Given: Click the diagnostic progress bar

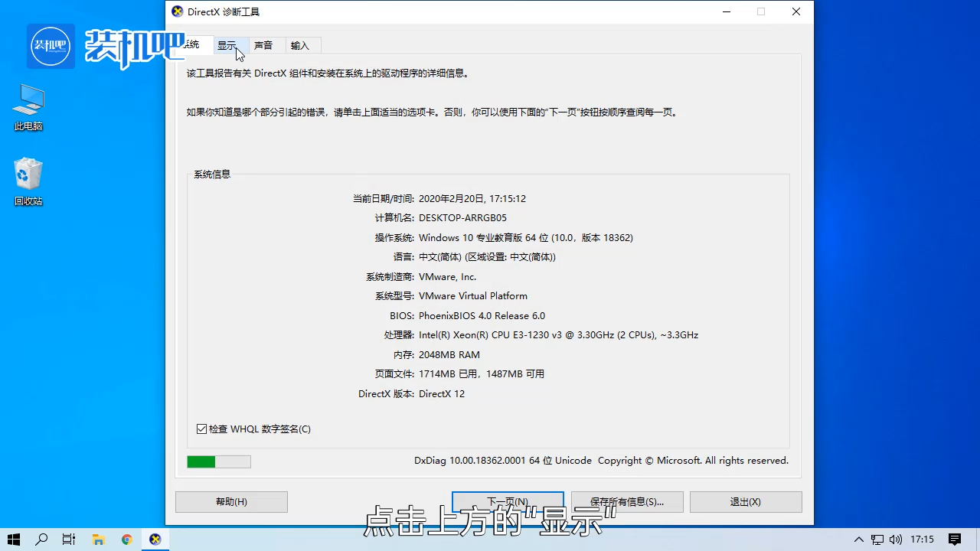Looking at the screenshot, I should 219,461.
